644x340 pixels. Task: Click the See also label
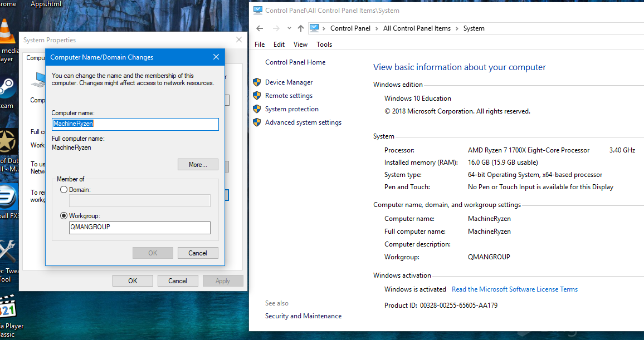pyautogui.click(x=277, y=303)
